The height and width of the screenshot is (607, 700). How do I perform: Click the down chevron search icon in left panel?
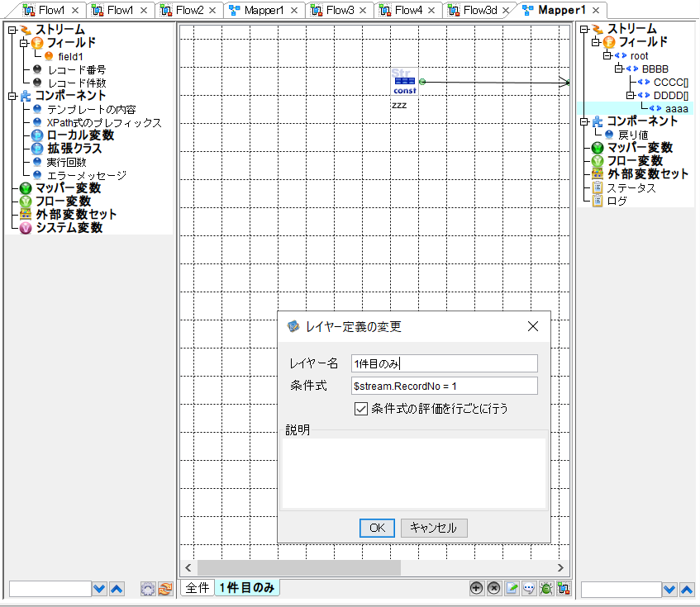click(x=99, y=589)
